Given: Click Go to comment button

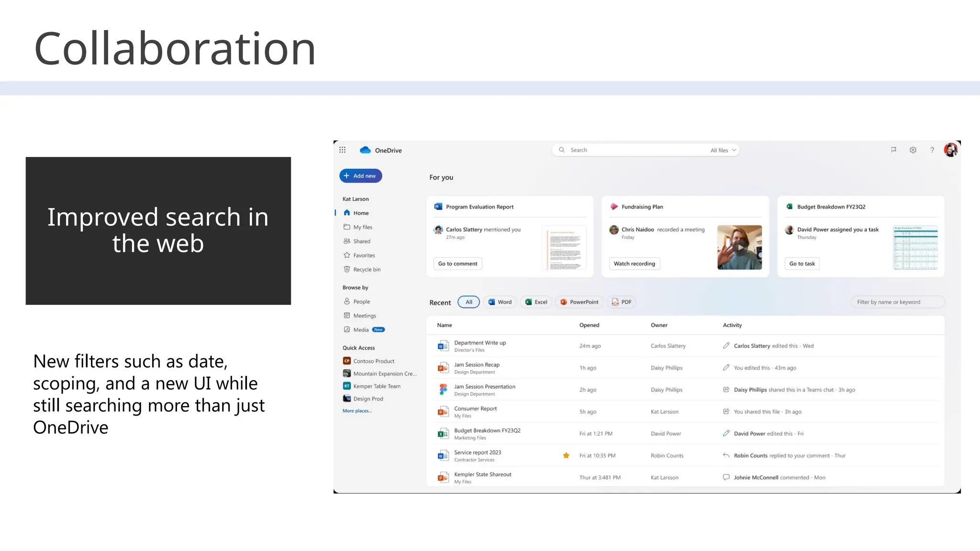Looking at the screenshot, I should click(458, 264).
